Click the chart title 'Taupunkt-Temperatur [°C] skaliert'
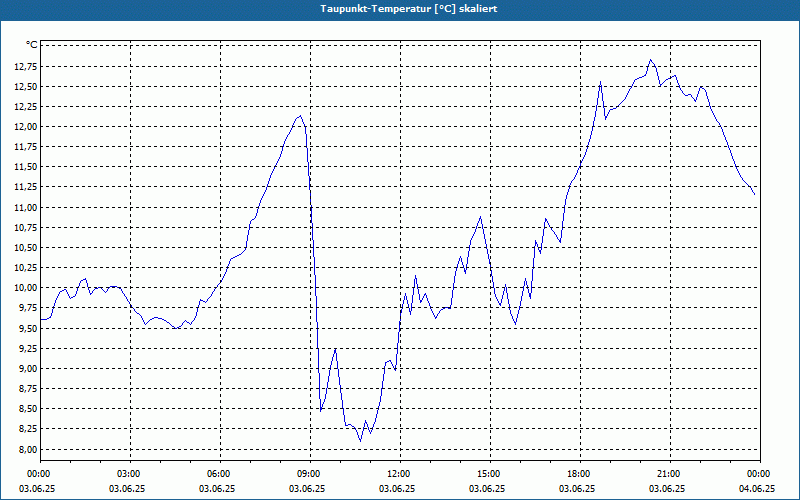Image resolution: width=800 pixels, height=500 pixels. pos(409,9)
